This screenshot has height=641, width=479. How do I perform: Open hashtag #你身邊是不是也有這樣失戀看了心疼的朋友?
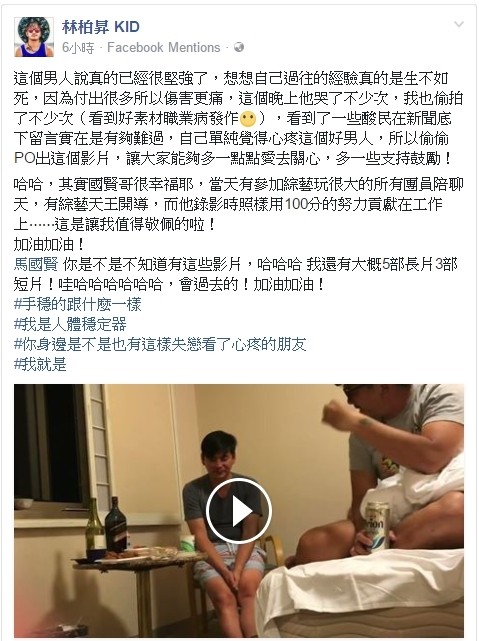pos(160,345)
